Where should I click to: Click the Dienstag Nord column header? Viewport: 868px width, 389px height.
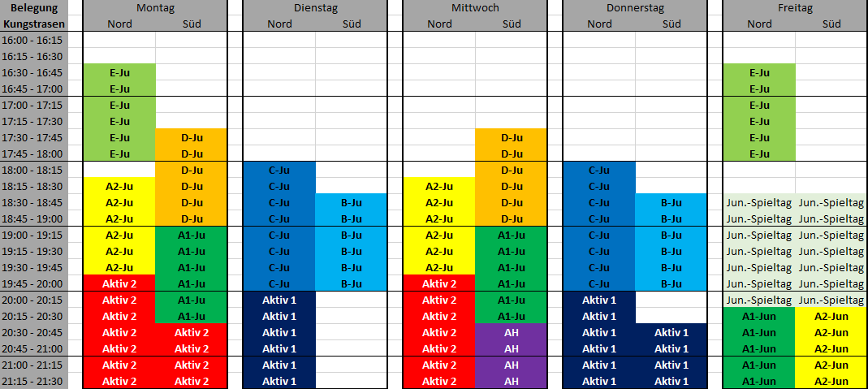(x=279, y=24)
